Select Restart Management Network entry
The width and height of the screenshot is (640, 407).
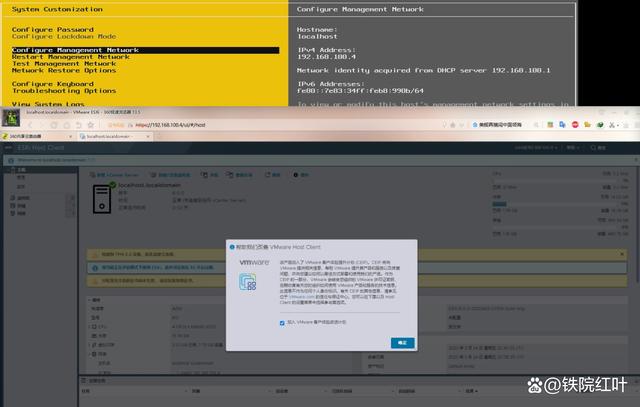point(71,57)
